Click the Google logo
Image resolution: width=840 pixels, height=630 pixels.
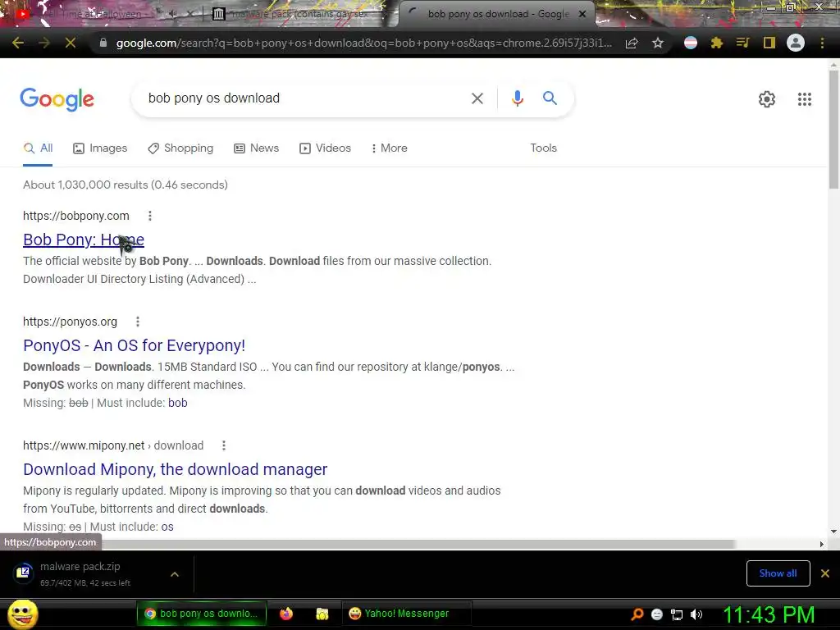[x=57, y=99]
